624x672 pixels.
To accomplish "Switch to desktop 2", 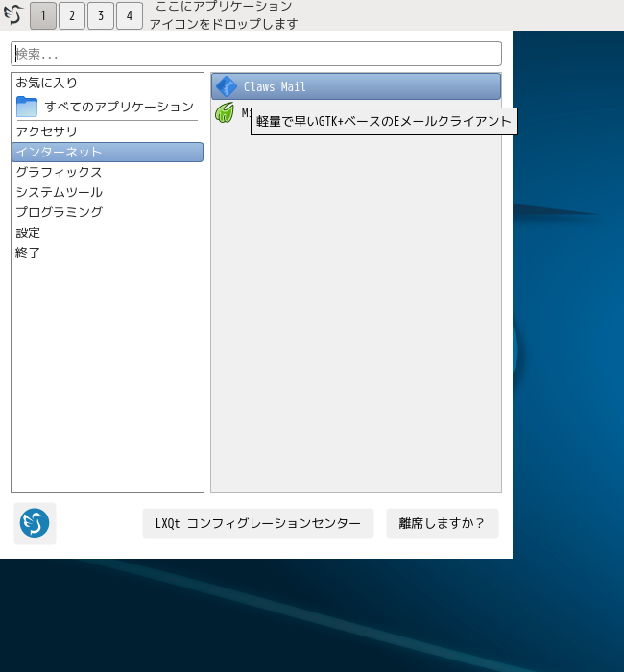I will [72, 16].
